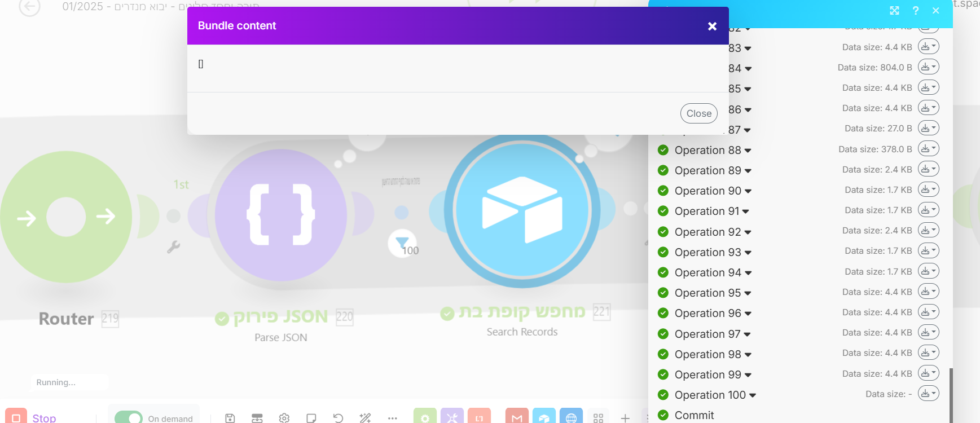Viewport: 980px width, 423px height.
Task: Click the filter funnel icon between modules
Action: pos(402,243)
